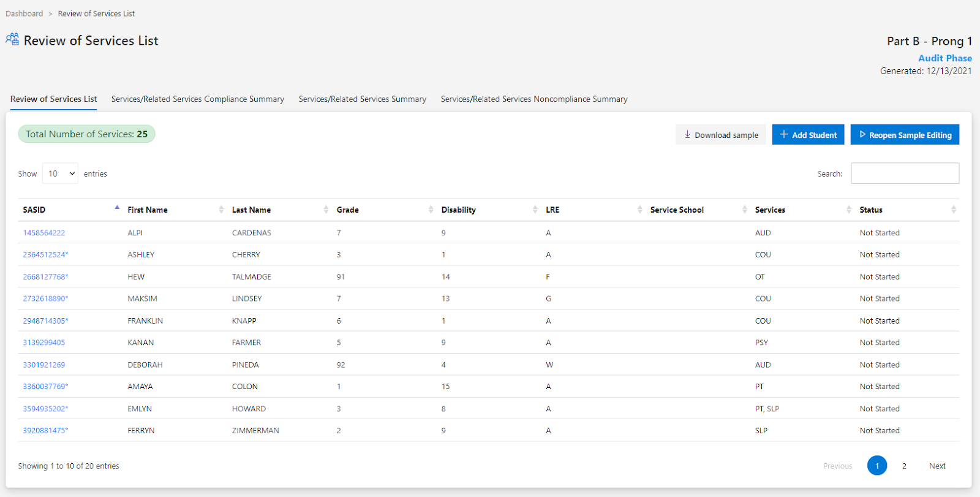Go to page 2 of results
This screenshot has height=497, width=980.
click(x=904, y=466)
